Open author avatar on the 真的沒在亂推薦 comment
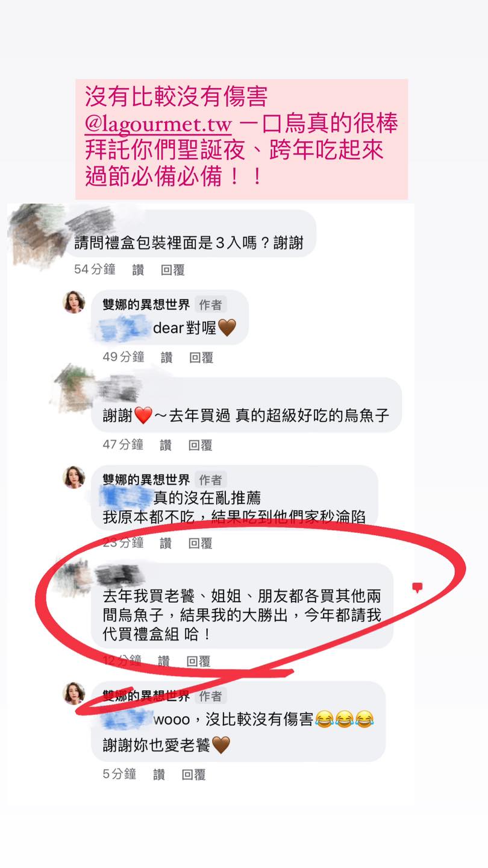This screenshot has width=488, height=868. click(74, 477)
